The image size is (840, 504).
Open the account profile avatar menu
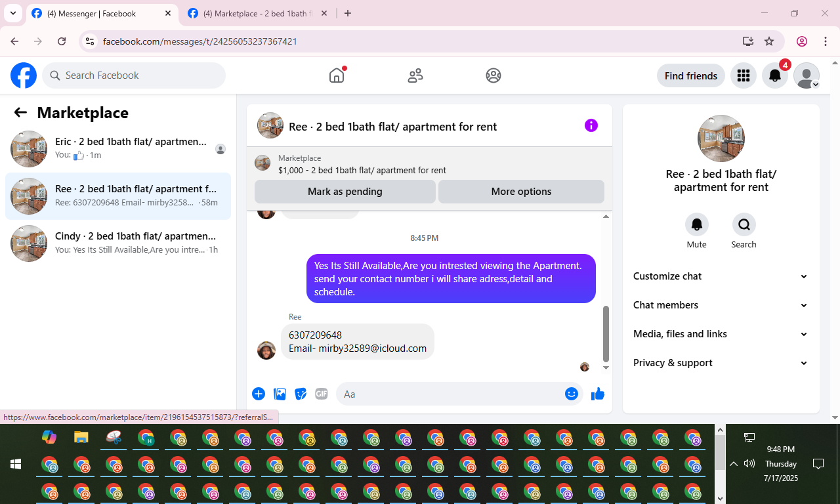coord(807,75)
